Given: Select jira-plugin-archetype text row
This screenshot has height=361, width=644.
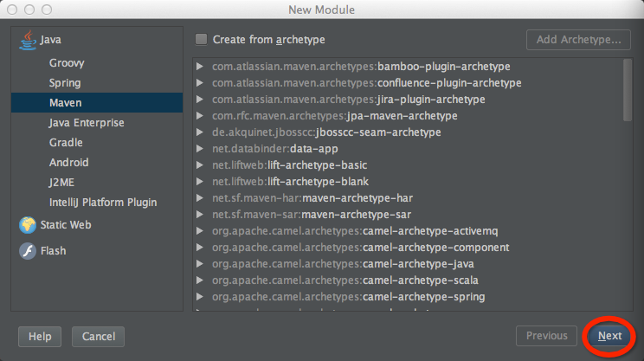Looking at the screenshot, I should coord(348,100).
